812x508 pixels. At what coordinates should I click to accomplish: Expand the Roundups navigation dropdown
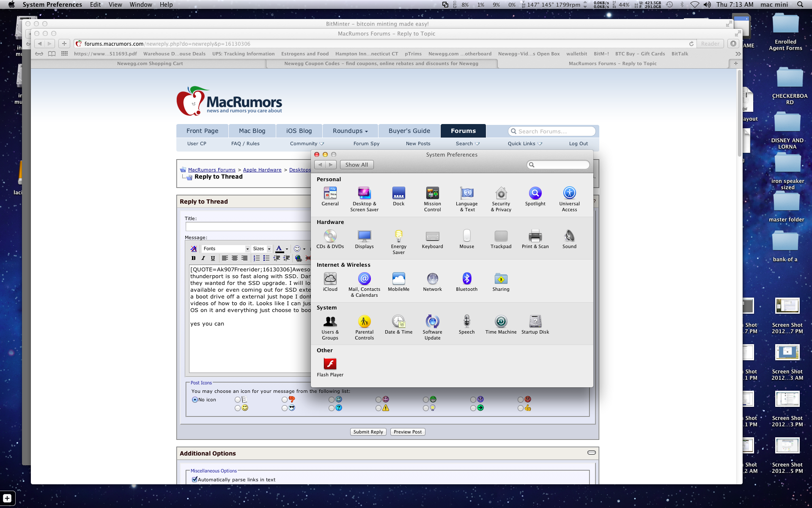[350, 131]
